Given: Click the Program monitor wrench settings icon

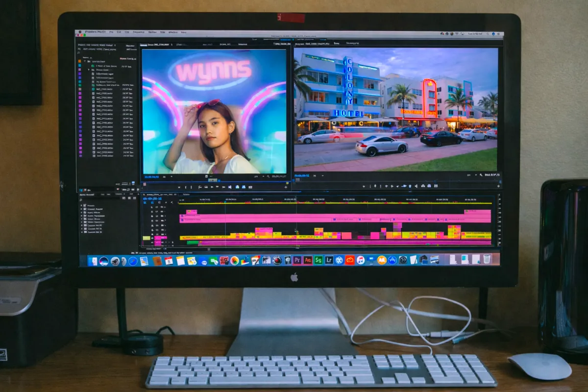Looking at the screenshot, I should pyautogui.click(x=481, y=175).
